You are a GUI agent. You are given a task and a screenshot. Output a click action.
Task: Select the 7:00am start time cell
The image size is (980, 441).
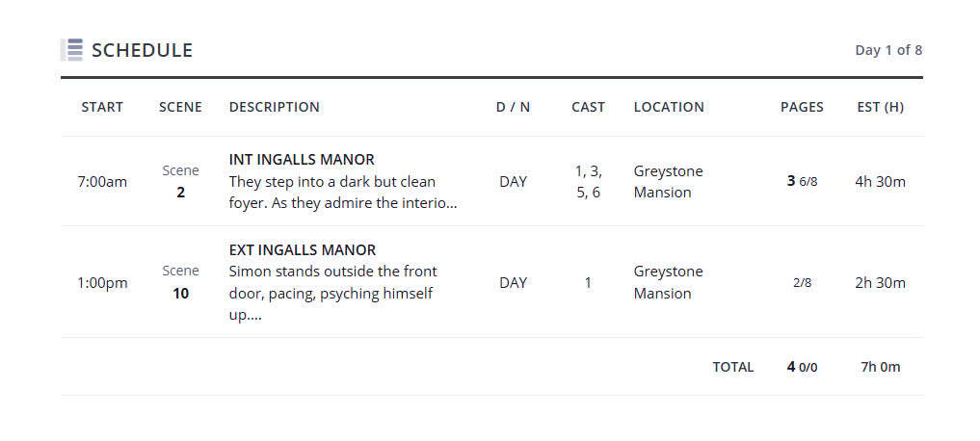102,181
